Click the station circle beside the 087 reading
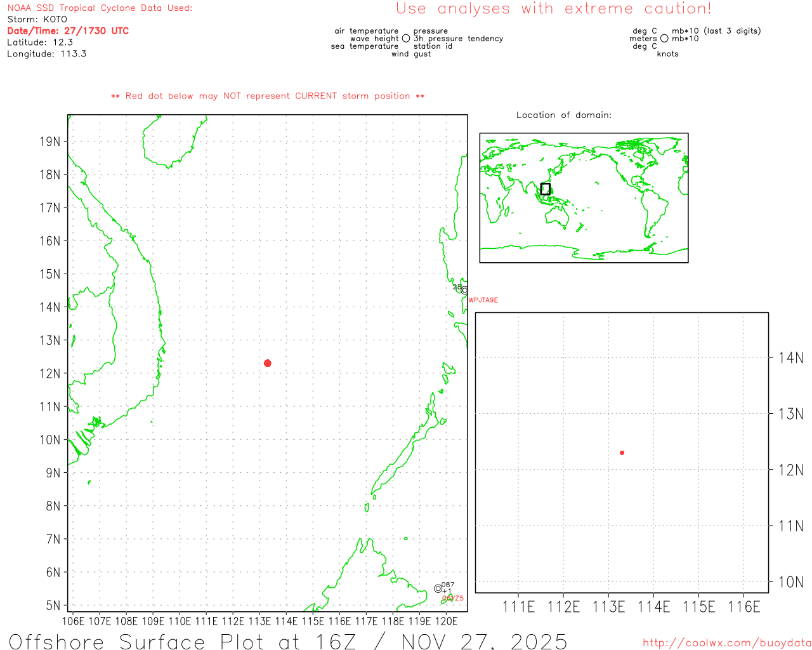The image size is (812, 650). [438, 588]
